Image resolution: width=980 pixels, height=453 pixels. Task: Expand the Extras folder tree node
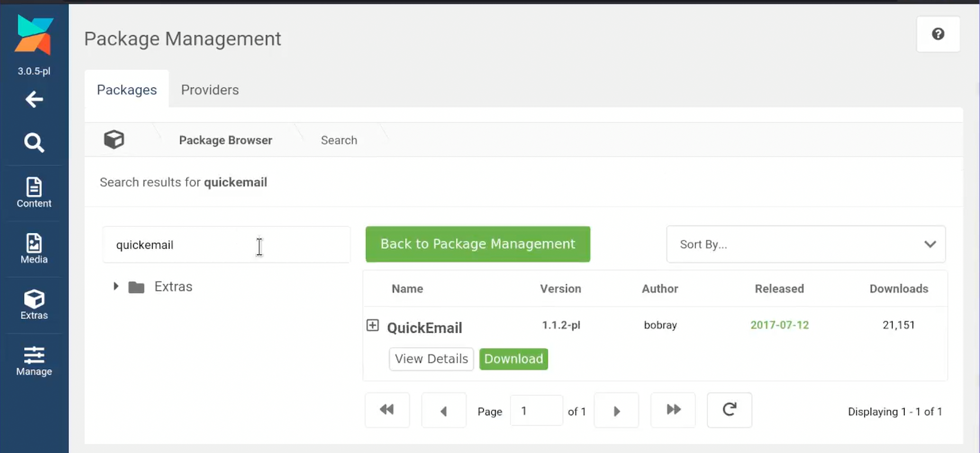tap(116, 286)
